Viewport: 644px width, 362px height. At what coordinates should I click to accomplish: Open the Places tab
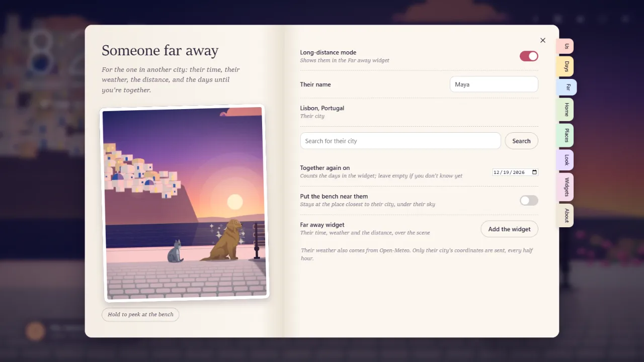click(566, 135)
